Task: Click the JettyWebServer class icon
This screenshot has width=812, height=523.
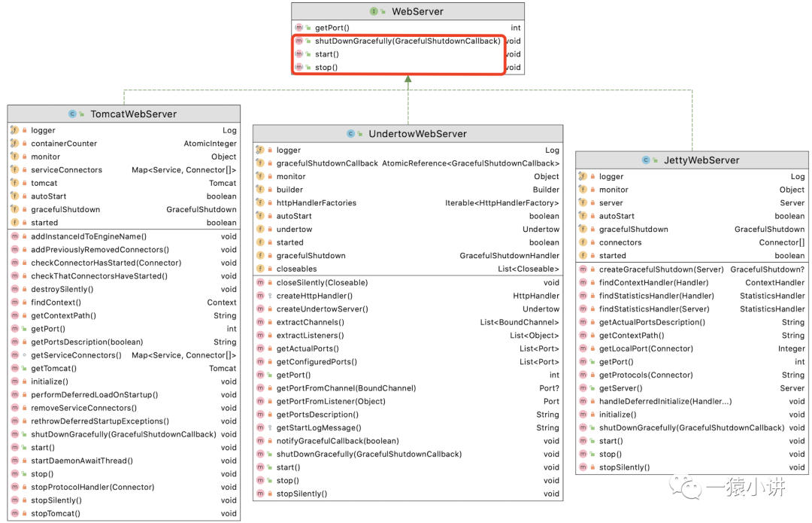Action: click(x=646, y=160)
